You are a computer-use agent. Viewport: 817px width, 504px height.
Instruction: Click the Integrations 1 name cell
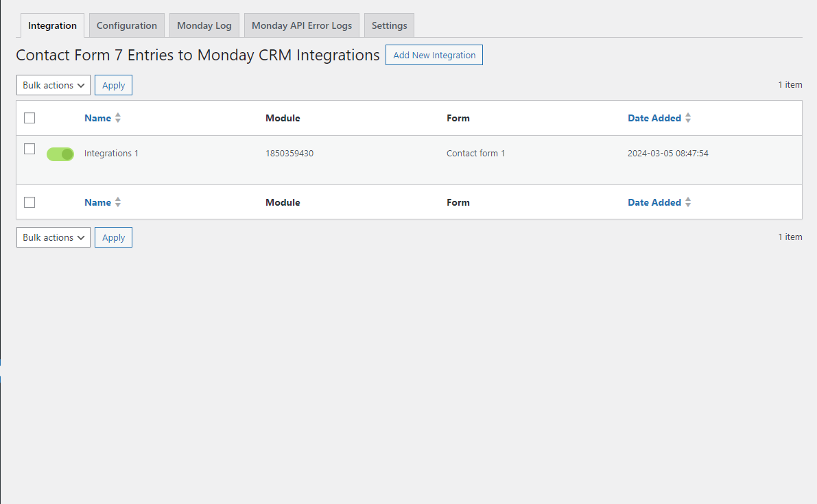coord(111,154)
